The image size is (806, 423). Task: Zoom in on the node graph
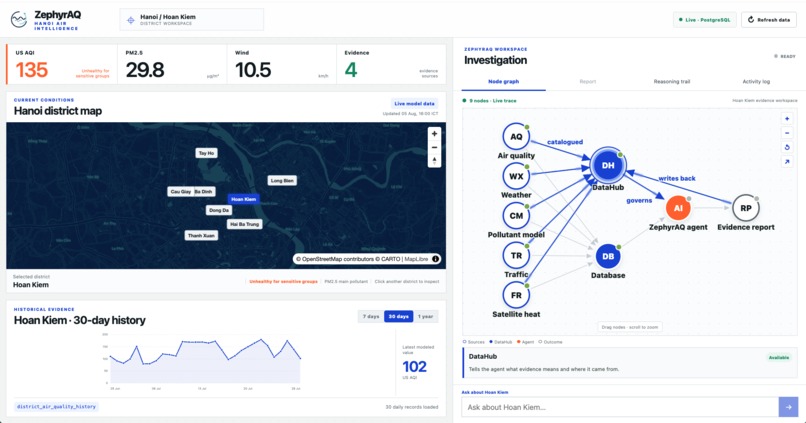tap(787, 119)
